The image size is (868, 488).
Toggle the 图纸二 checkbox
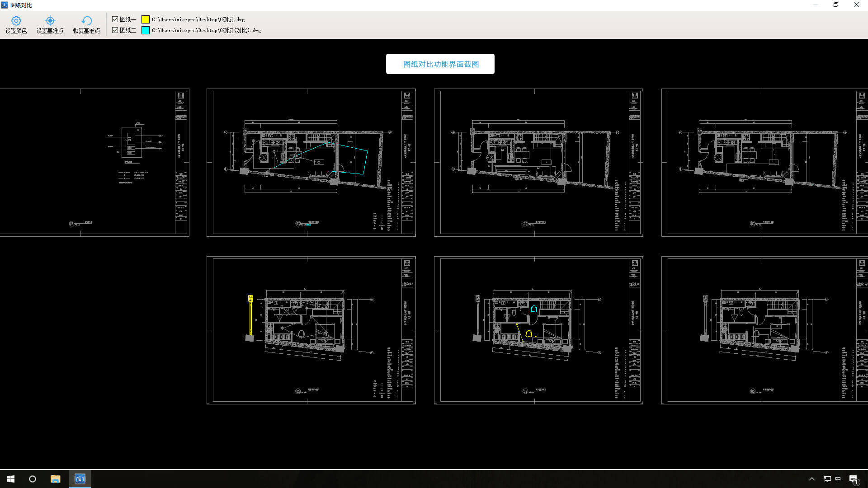[115, 30]
